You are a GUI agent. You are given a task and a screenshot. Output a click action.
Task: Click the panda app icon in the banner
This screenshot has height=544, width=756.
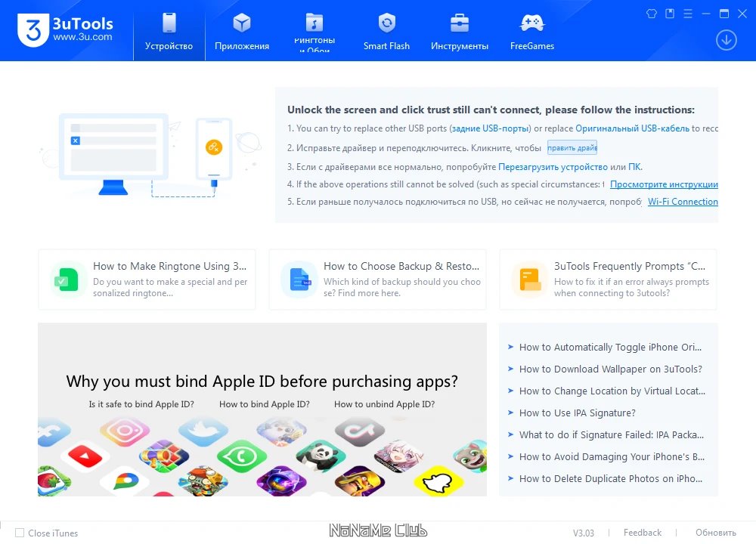(x=321, y=455)
